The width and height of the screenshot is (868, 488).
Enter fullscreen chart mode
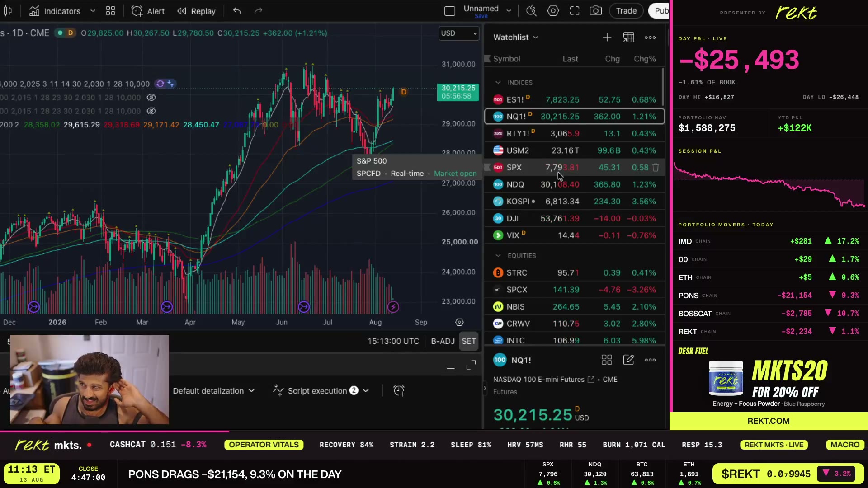574,11
